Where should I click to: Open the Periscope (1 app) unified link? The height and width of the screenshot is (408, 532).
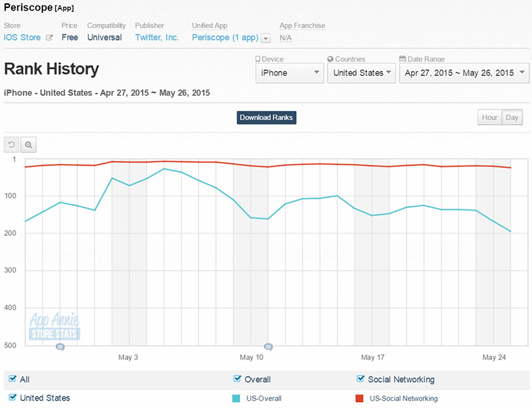point(225,38)
